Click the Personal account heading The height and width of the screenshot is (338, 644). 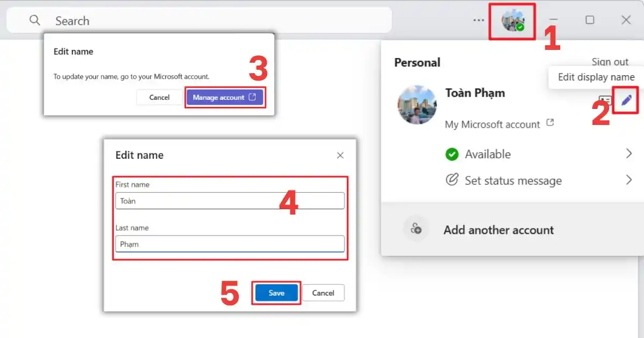coord(417,63)
